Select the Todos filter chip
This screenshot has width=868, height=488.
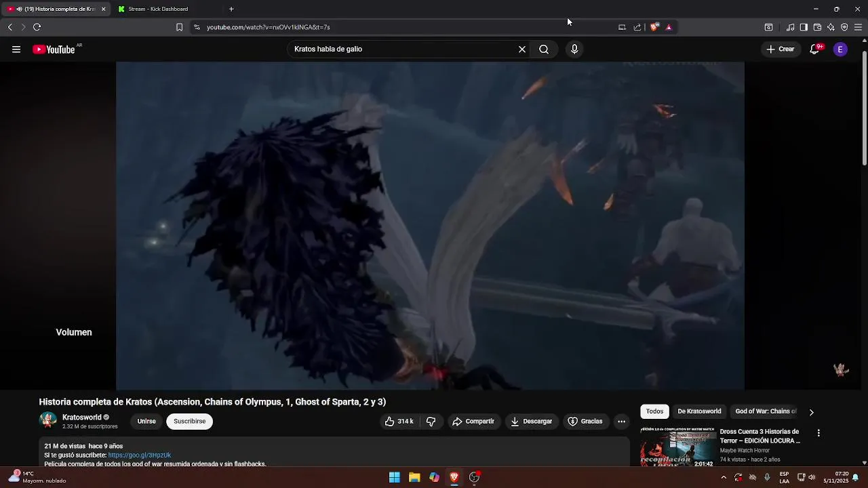(654, 411)
